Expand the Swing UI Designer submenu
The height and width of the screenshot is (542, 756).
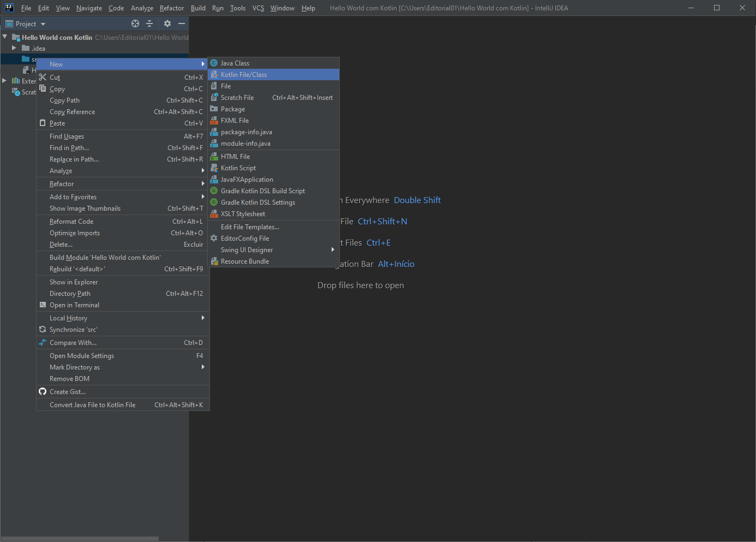pos(247,250)
